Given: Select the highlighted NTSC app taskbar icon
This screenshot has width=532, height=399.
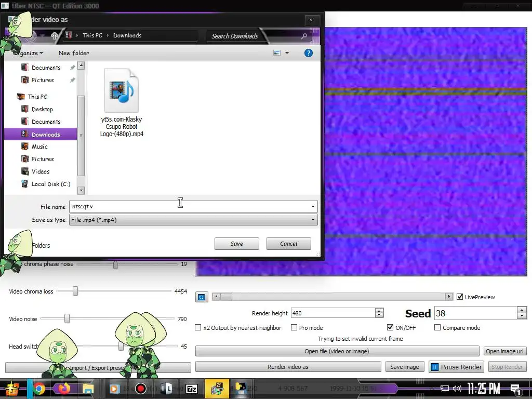Looking at the screenshot, I should pyautogui.click(x=217, y=389).
